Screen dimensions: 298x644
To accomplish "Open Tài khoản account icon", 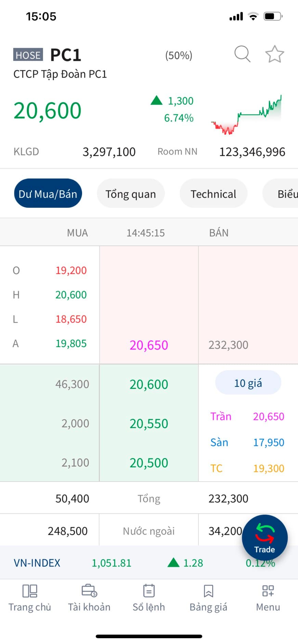I will [x=89, y=597].
